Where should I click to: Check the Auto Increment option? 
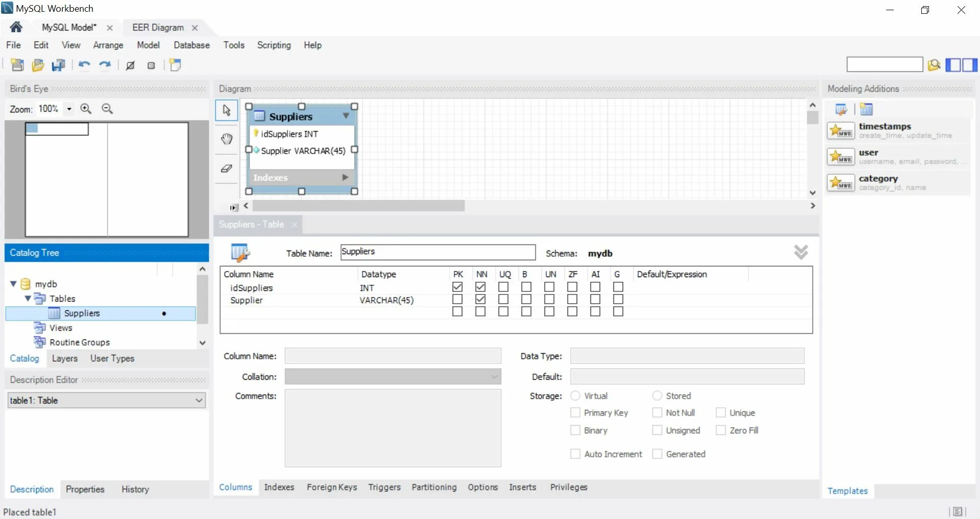(x=575, y=454)
